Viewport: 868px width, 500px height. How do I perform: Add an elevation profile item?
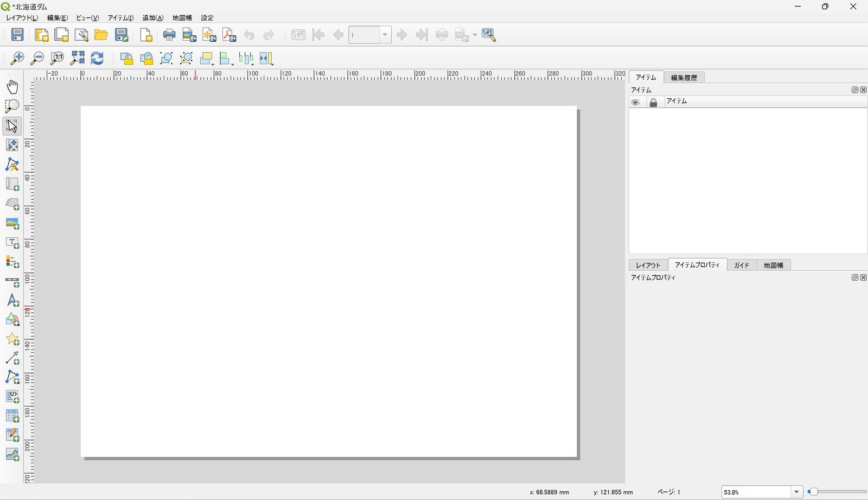click(12, 454)
